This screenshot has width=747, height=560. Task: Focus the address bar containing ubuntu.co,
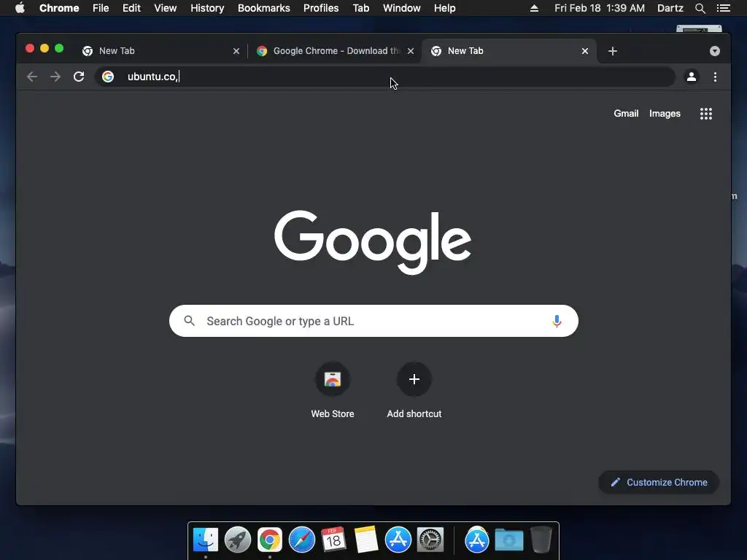(x=385, y=77)
